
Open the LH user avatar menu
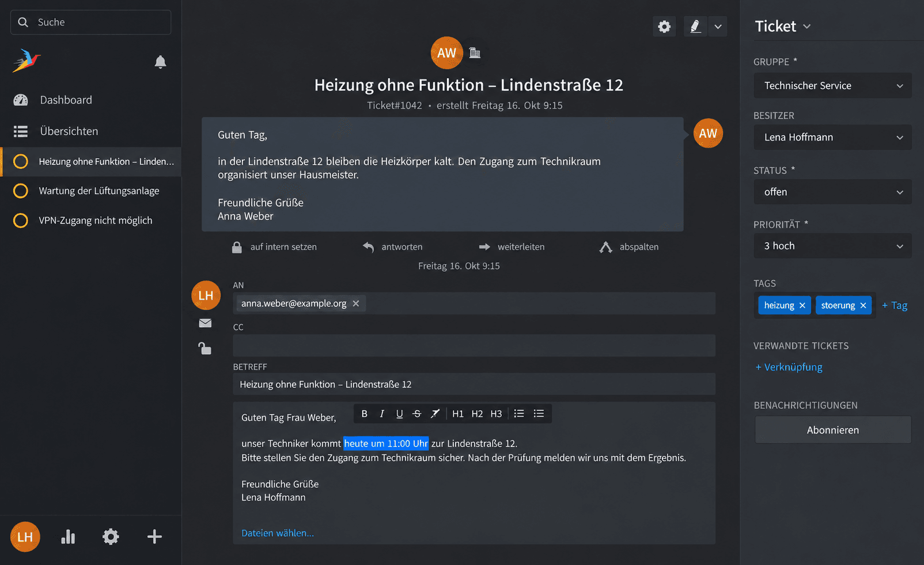click(25, 537)
